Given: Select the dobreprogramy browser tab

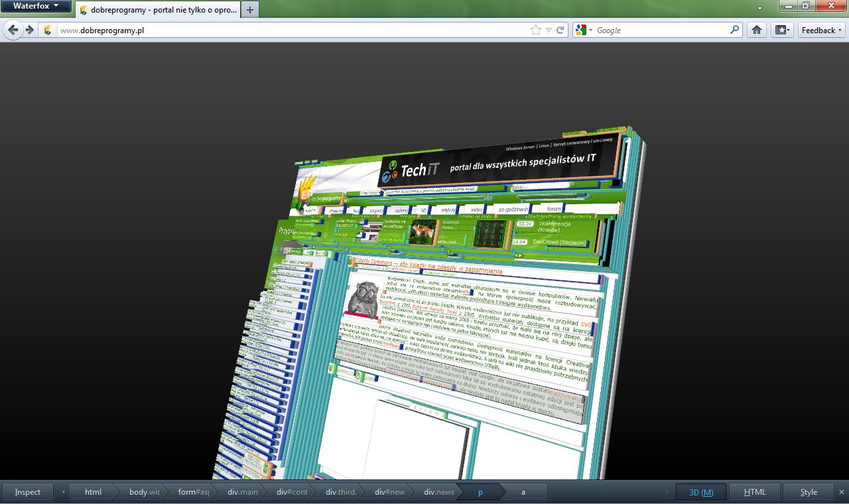Looking at the screenshot, I should pyautogui.click(x=157, y=10).
